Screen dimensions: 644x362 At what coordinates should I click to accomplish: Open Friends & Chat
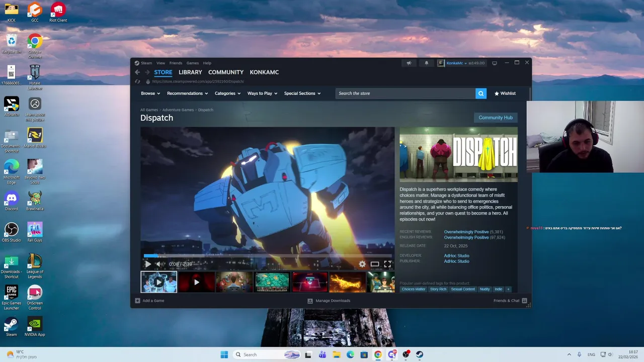pos(510,301)
